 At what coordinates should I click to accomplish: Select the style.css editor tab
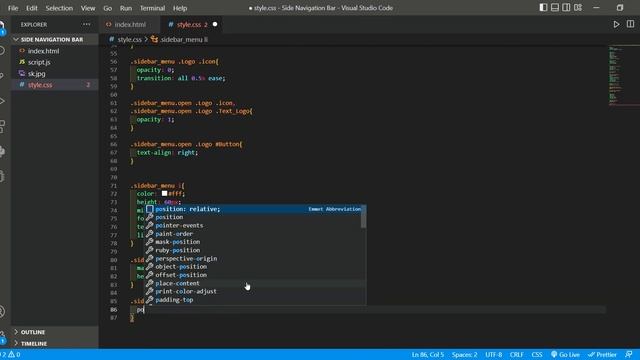[191, 24]
